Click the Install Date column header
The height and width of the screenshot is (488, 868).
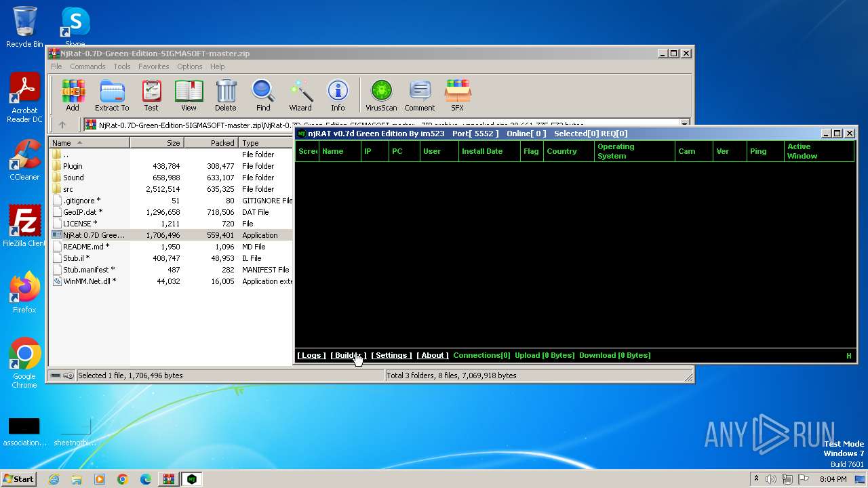click(x=490, y=151)
